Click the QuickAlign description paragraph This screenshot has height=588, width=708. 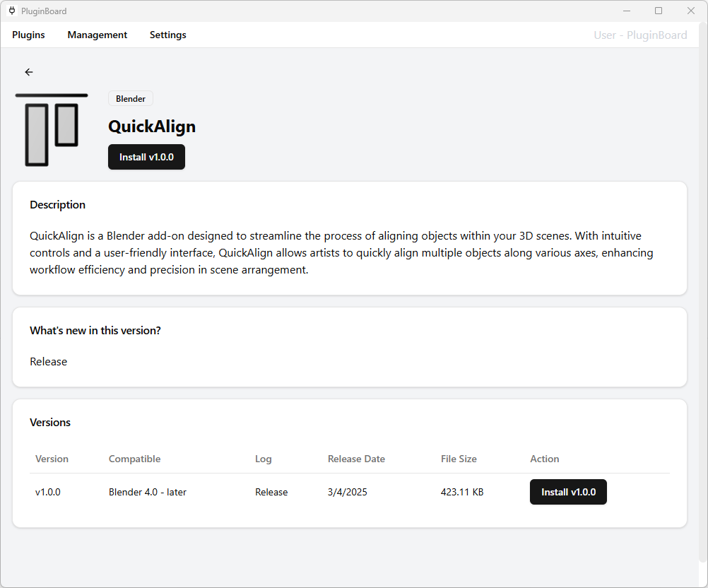coord(341,253)
